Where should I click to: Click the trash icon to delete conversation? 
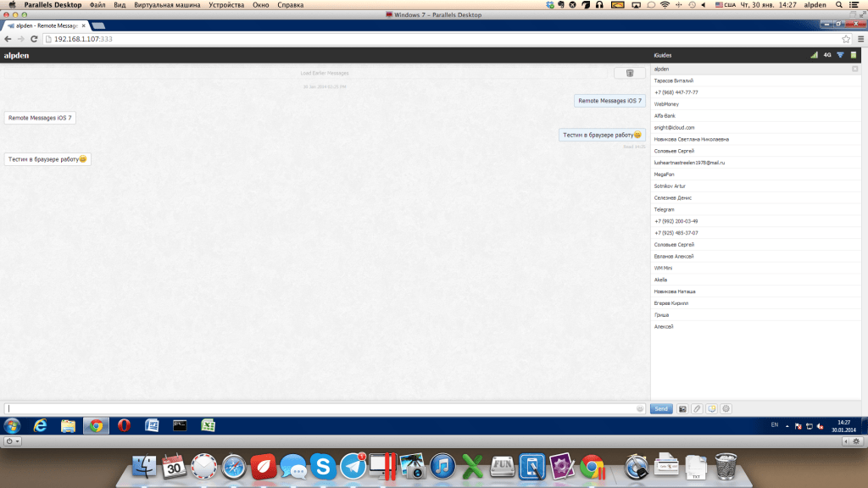click(x=629, y=73)
